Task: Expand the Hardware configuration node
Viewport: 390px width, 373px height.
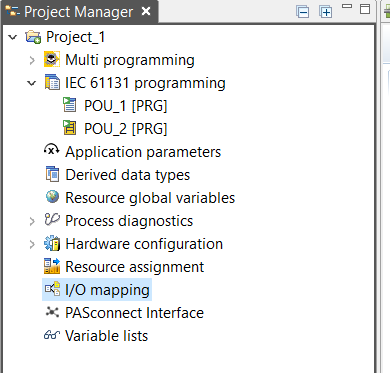Action: click(x=32, y=244)
